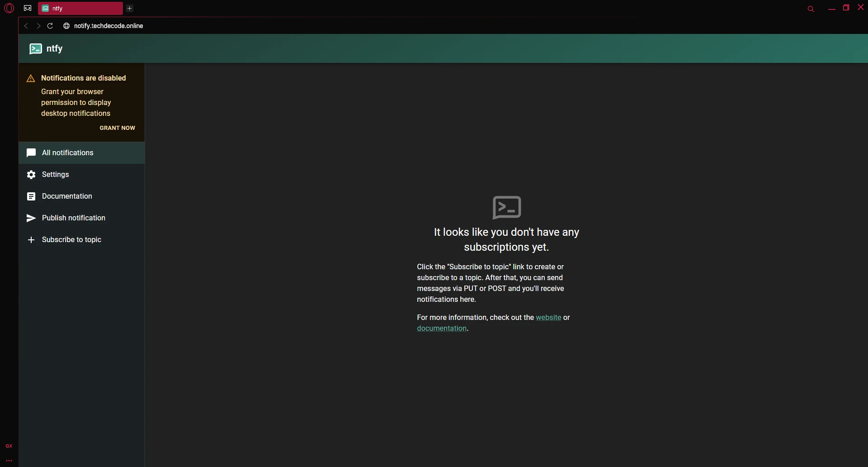
Task: Follow the website link in the message
Action: click(x=548, y=318)
